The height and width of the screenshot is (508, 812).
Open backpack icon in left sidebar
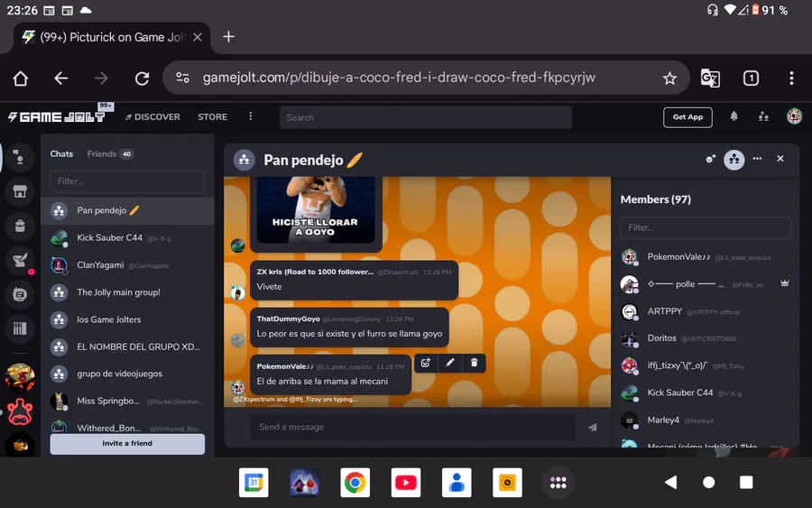click(x=20, y=226)
